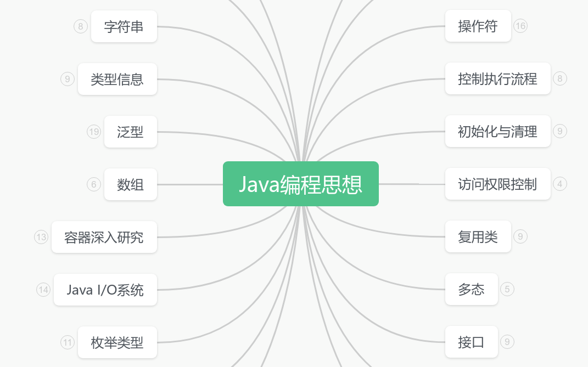Expand the 16 children badge beside 操作符
This screenshot has width=588, height=367.
[520, 26]
